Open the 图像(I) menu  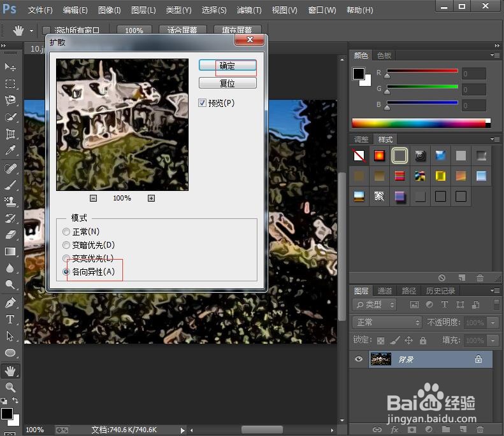tap(110, 10)
